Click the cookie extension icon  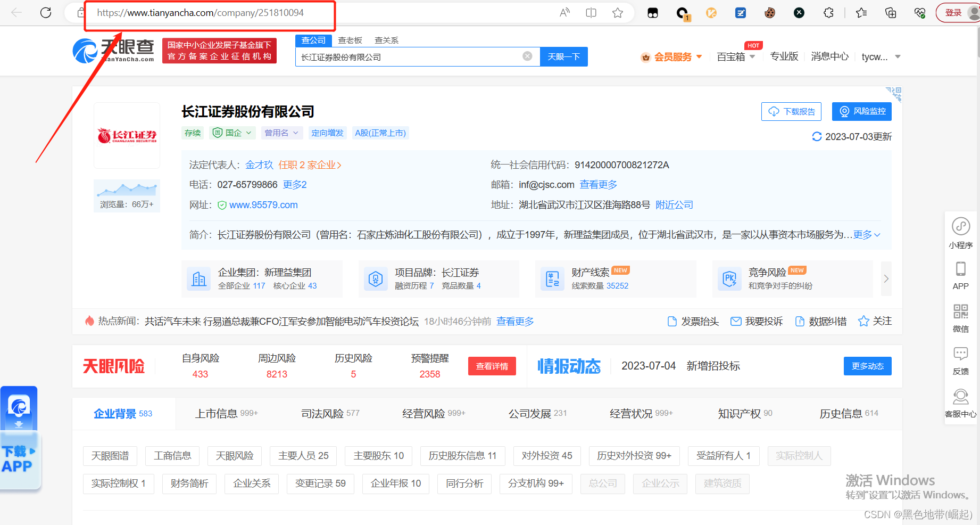[770, 13]
